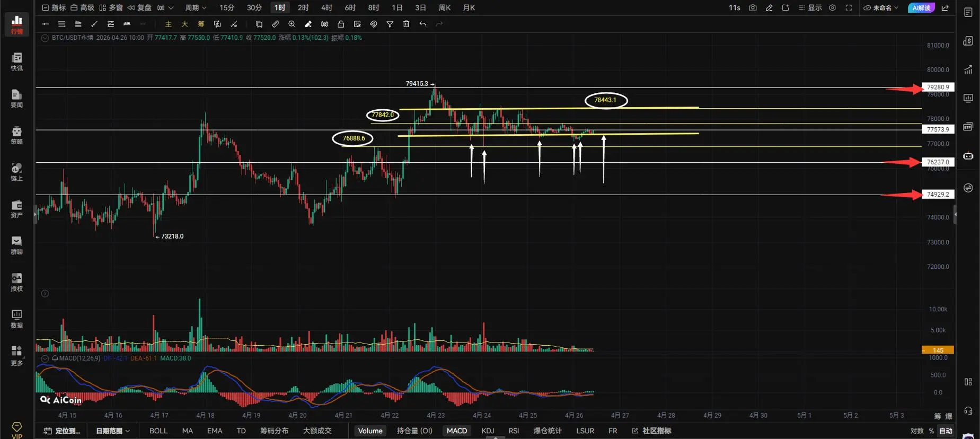Expand more drawing tools via ellipsis
Screen dimensions: 980x439
pos(143,24)
